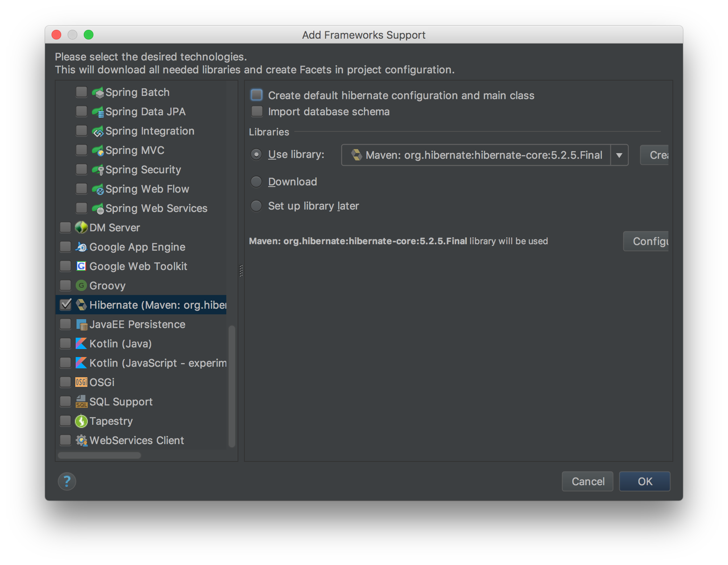The image size is (728, 565).
Task: Click the Hibernate framework icon
Action: click(81, 305)
